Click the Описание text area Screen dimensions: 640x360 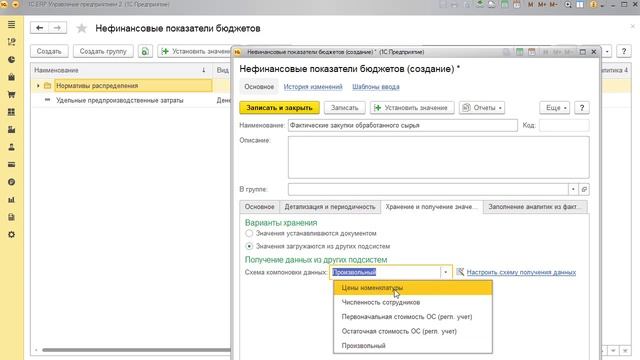(438, 157)
